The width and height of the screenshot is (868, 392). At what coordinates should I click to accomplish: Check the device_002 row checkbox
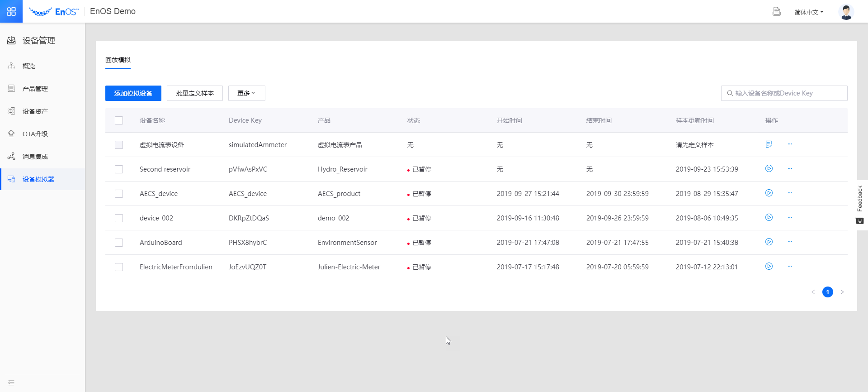[x=119, y=218]
